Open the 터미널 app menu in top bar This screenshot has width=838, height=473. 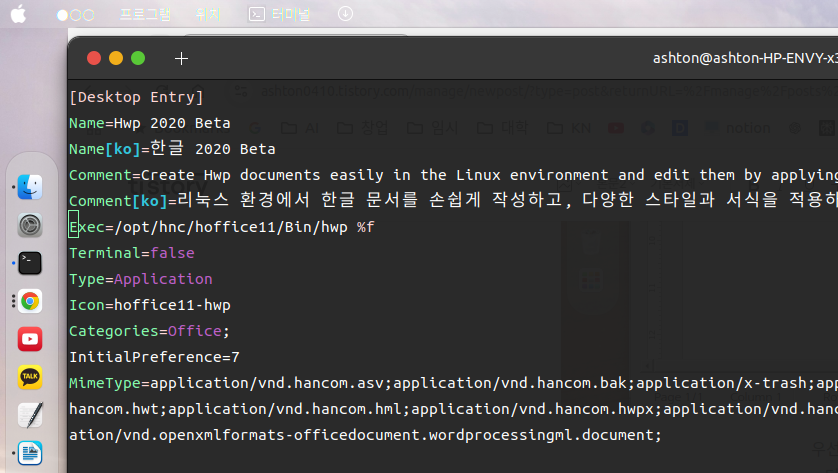279,14
